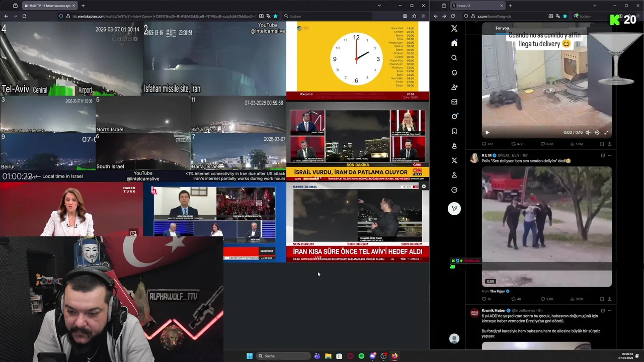Reply to the cat video post (122)
The height and width of the screenshot is (362, 644).
coord(487,144)
